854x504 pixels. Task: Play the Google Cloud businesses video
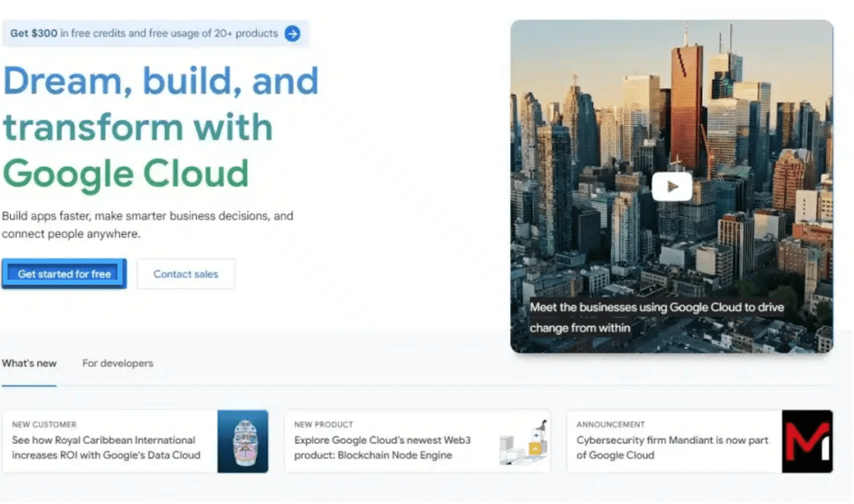(671, 187)
